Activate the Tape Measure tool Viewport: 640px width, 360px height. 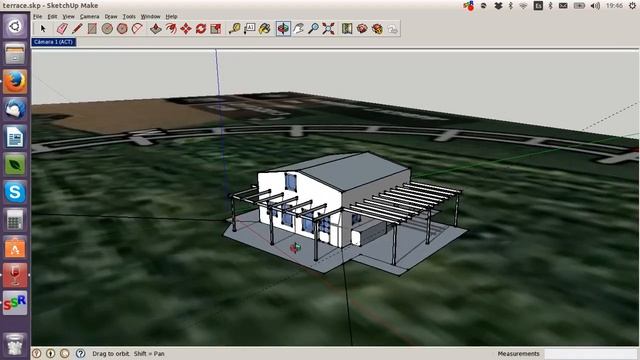(234, 29)
